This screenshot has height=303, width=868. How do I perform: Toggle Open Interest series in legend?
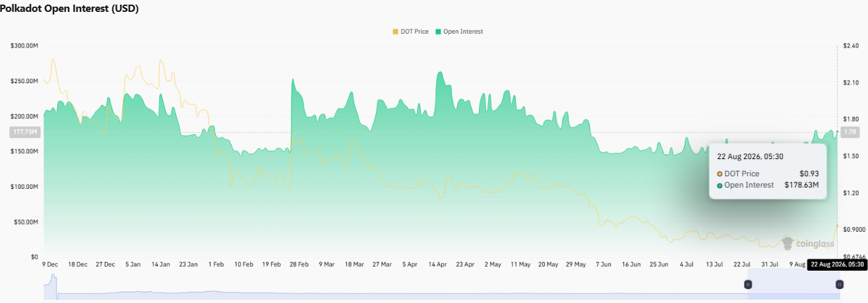[458, 31]
